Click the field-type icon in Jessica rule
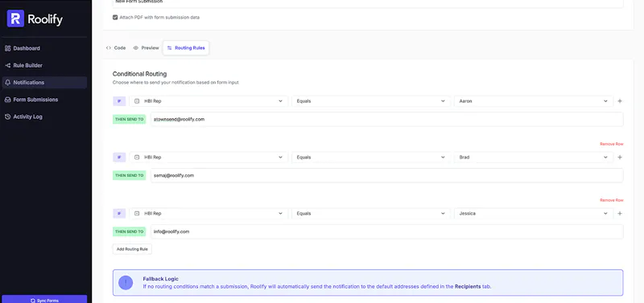The height and width of the screenshot is (303, 644). (x=137, y=214)
